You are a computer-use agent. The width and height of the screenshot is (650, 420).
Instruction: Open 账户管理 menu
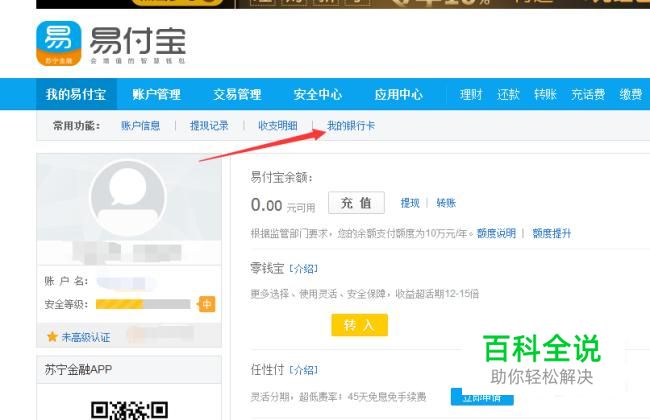[x=156, y=95]
